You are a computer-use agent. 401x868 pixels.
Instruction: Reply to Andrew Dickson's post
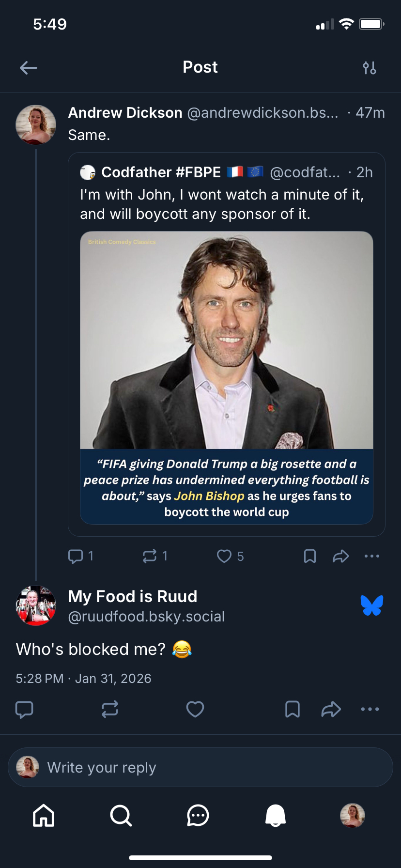coord(76,556)
